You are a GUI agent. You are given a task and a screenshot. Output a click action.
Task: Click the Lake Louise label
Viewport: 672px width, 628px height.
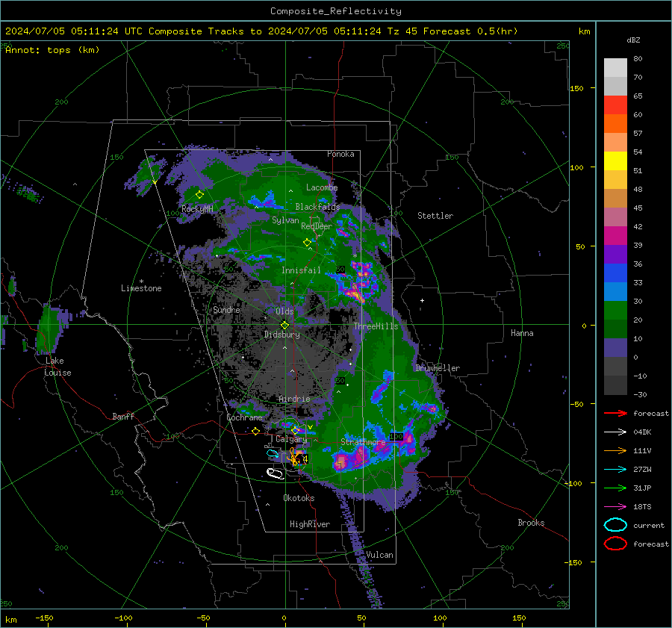(57, 367)
